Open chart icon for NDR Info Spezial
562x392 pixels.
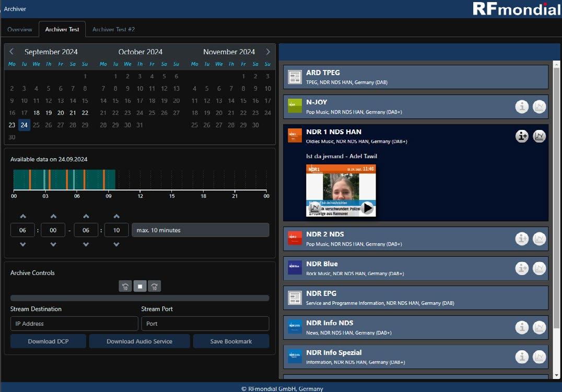[539, 357]
